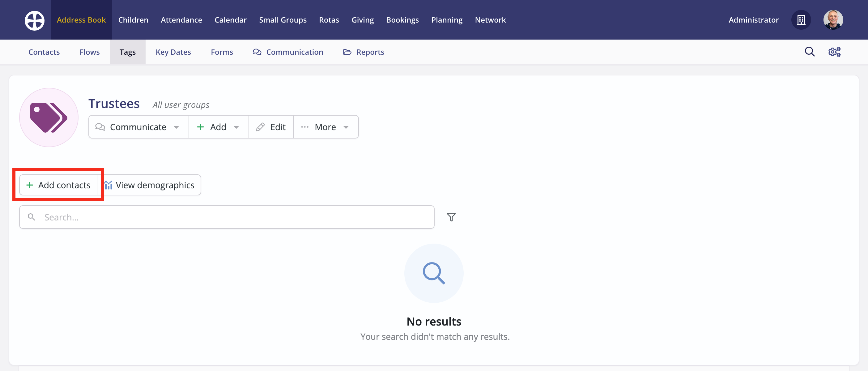Open the module settings gears icon
This screenshot has height=371, width=868.
click(834, 52)
